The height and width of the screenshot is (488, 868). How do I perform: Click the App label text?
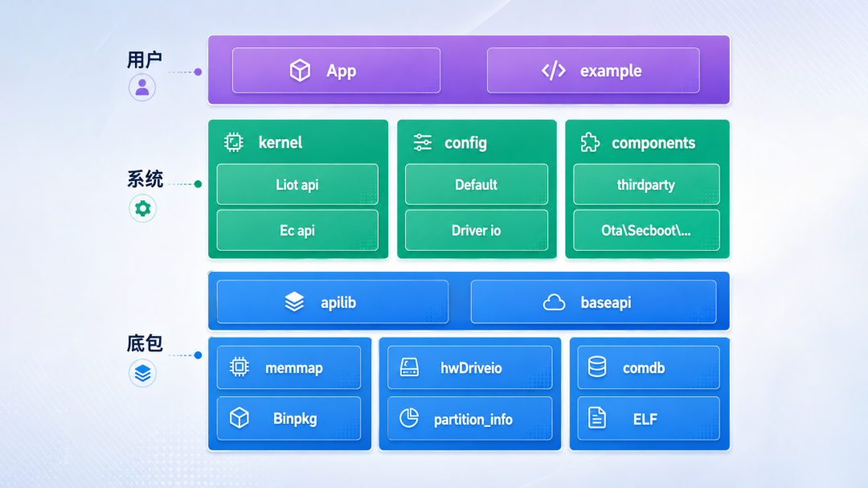tap(341, 71)
